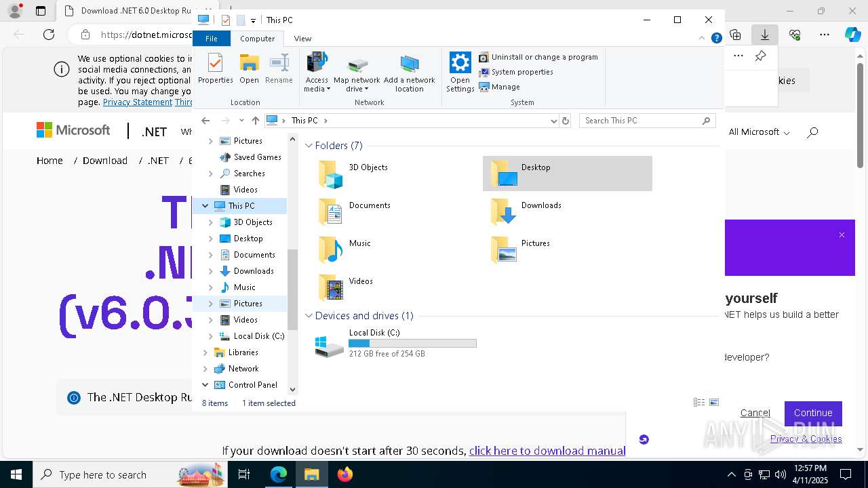Switch to the Computer ribbon tab

[258, 39]
